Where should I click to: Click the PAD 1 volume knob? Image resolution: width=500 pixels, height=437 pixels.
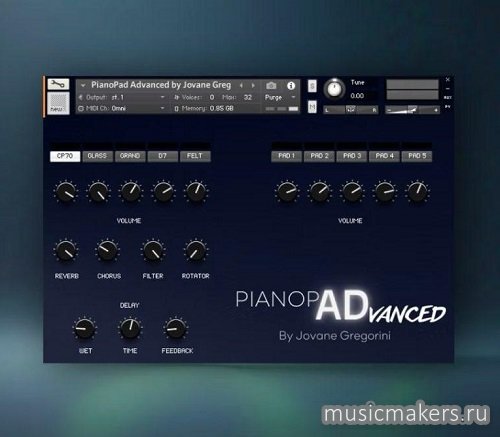click(287, 192)
